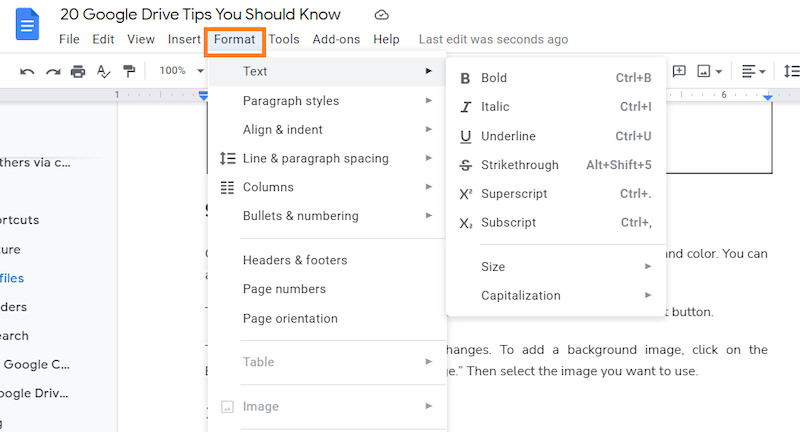The height and width of the screenshot is (432, 800).
Task: Expand Line & paragraph spacing submenu
Action: click(x=327, y=158)
